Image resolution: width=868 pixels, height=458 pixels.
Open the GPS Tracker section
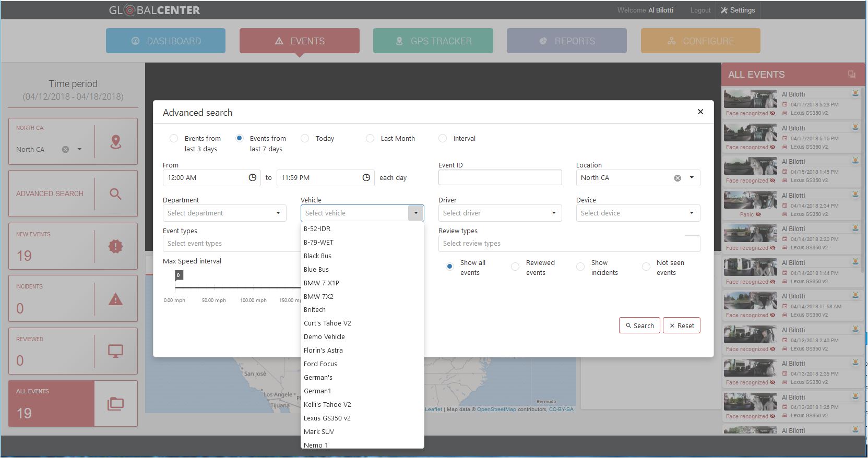point(433,41)
